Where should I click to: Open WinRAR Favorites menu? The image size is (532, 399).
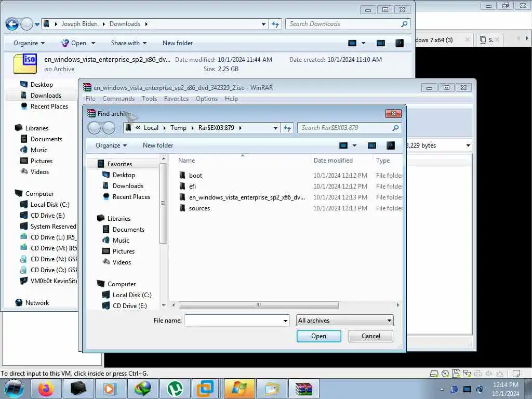[176, 99]
